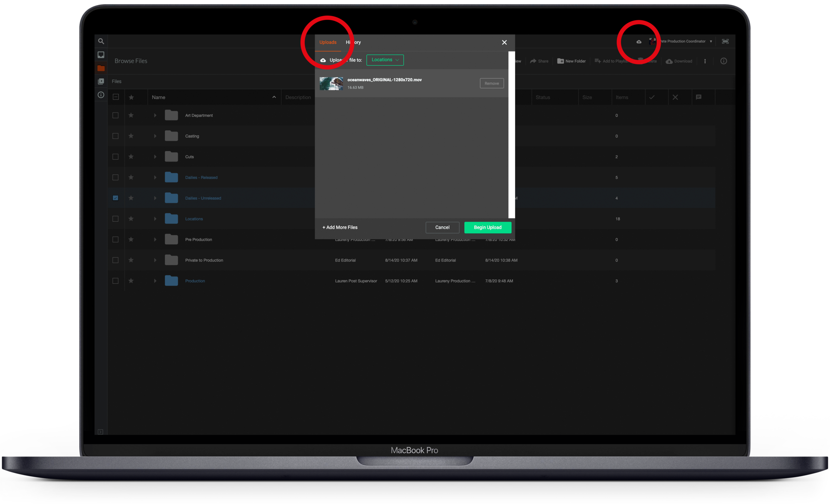Check the Art Department row checkbox
This screenshot has width=830, height=504.
pyautogui.click(x=115, y=115)
